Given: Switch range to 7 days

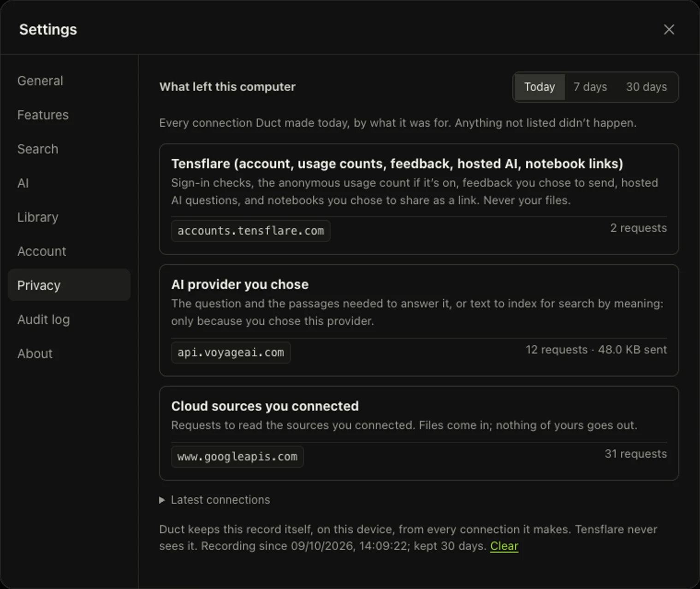Looking at the screenshot, I should click(590, 87).
